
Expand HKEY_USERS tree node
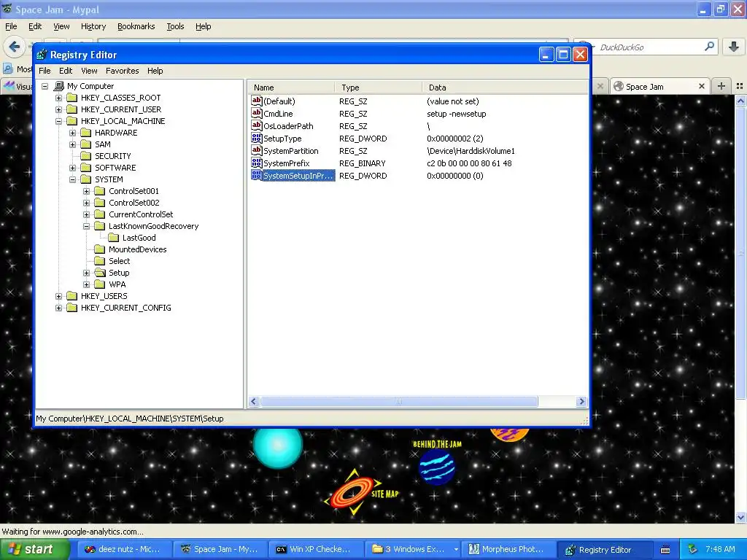[x=58, y=296]
